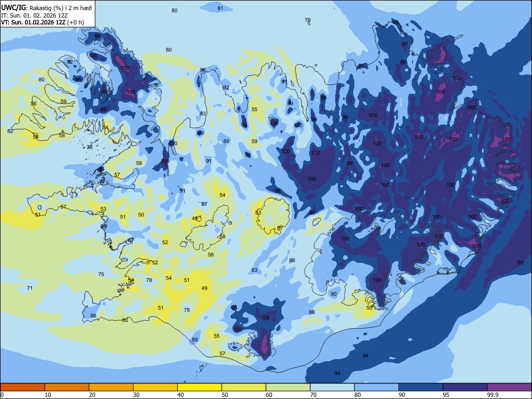Click the 10–20 orange legend swatch
The width and height of the screenshot is (532, 399).
pos(67,387)
